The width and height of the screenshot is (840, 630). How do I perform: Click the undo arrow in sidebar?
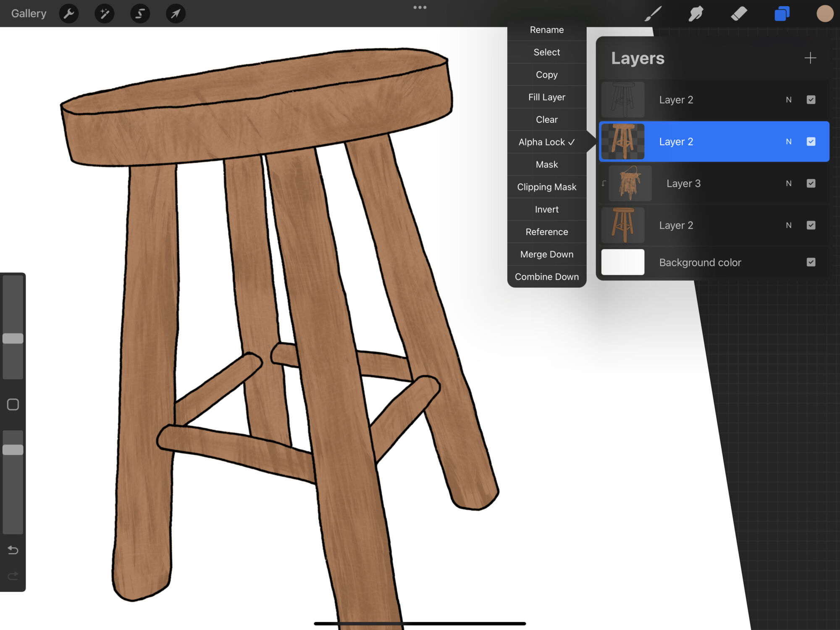pyautogui.click(x=13, y=550)
